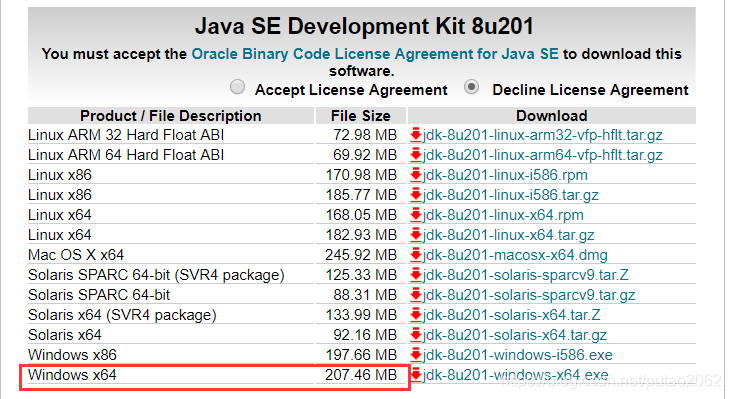Click the Mac OS X x64 row label
The height and width of the screenshot is (399, 731).
coord(76,255)
